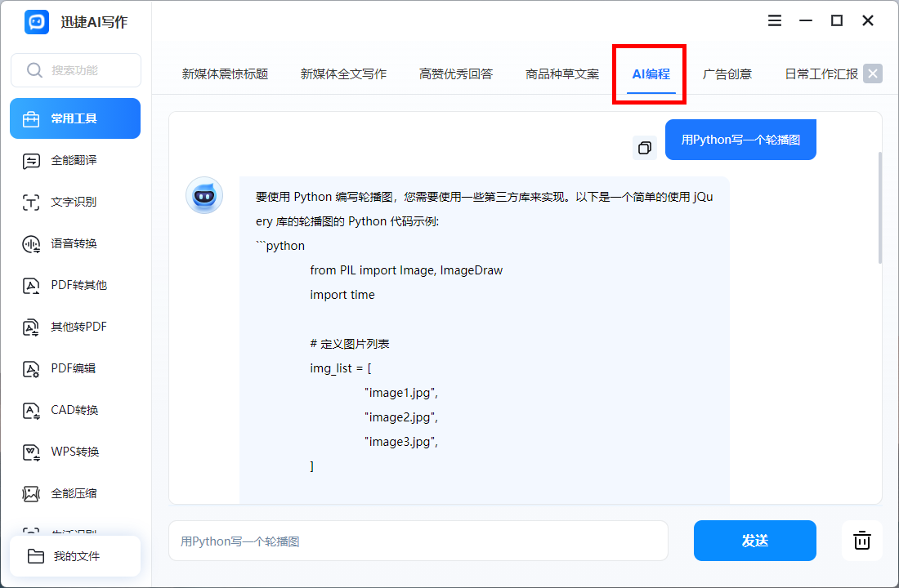This screenshot has height=588, width=899.
Task: Switch to 新媒体震惊标题 tab
Action: (x=225, y=74)
